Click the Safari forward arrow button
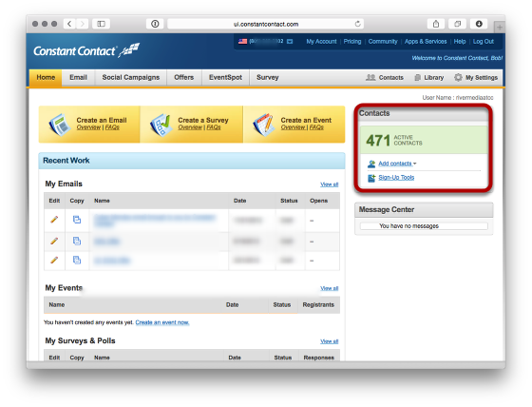 (x=82, y=24)
